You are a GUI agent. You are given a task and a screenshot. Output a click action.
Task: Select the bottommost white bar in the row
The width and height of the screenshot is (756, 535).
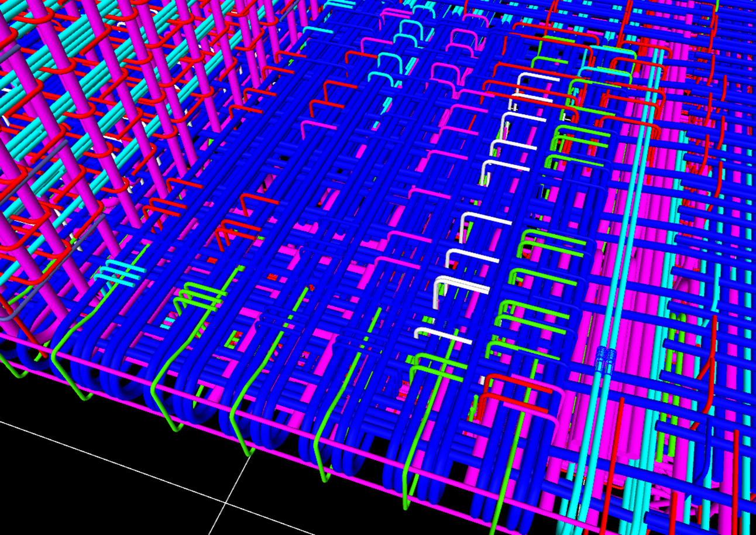click(x=442, y=335)
